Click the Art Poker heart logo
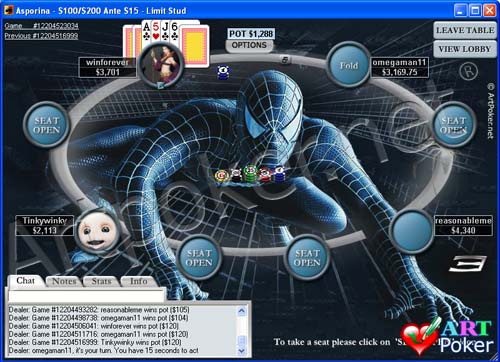 coord(421,338)
